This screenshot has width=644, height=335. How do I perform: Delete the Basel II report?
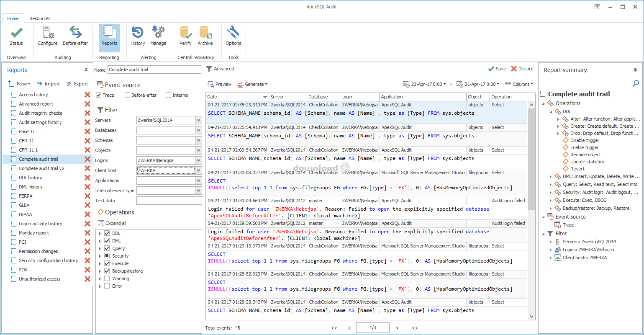(x=87, y=131)
